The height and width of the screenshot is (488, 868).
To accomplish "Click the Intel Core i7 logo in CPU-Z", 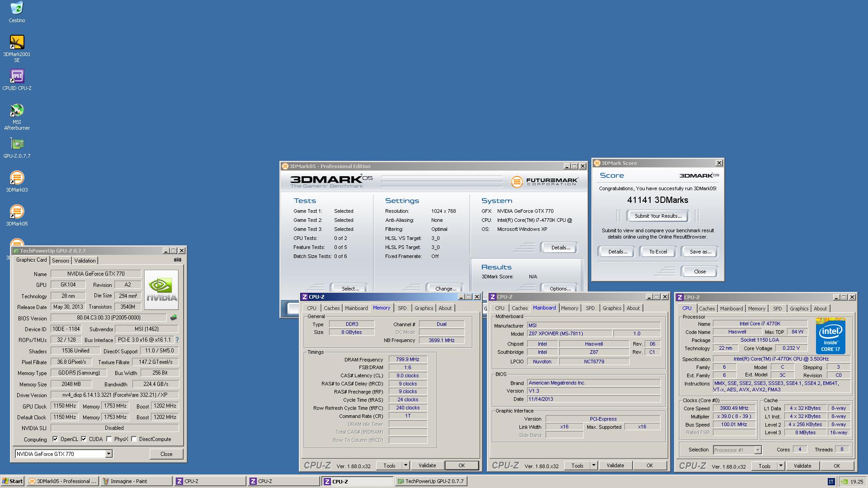I will (830, 336).
